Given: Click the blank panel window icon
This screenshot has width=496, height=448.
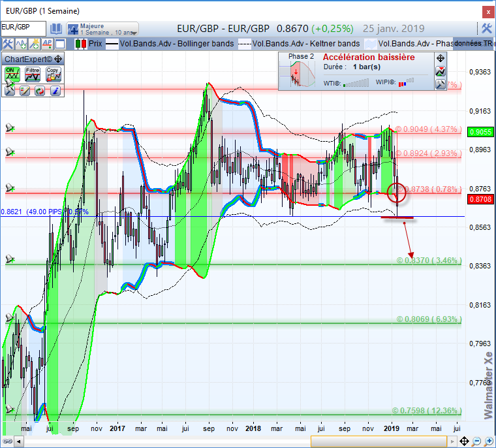Looking at the screenshot, I should [60, 44].
